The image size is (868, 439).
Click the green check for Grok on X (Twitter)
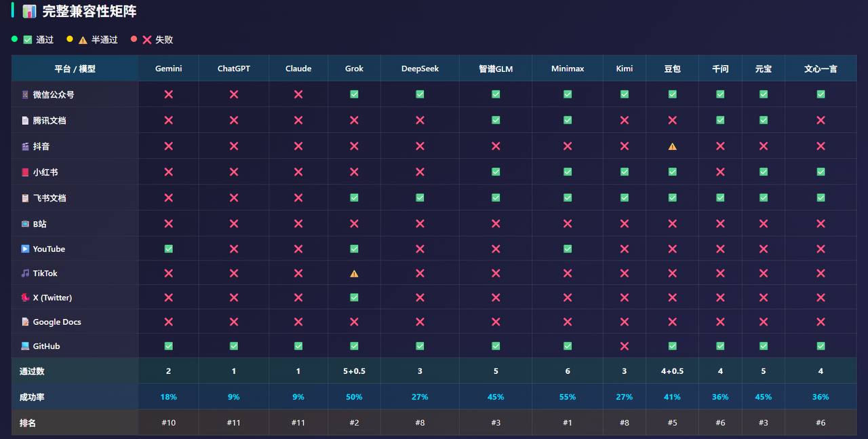coord(354,298)
